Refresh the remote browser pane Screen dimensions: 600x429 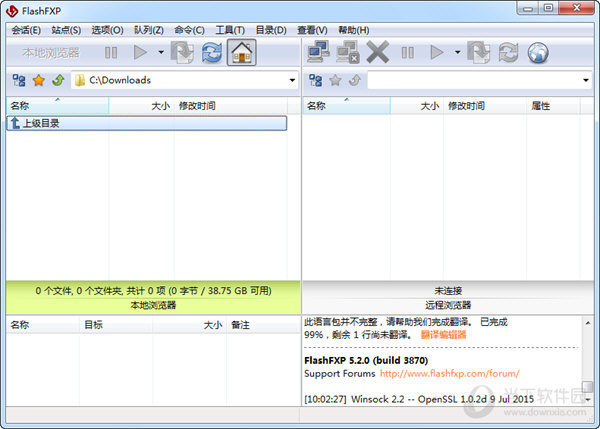pyautogui.click(x=508, y=52)
